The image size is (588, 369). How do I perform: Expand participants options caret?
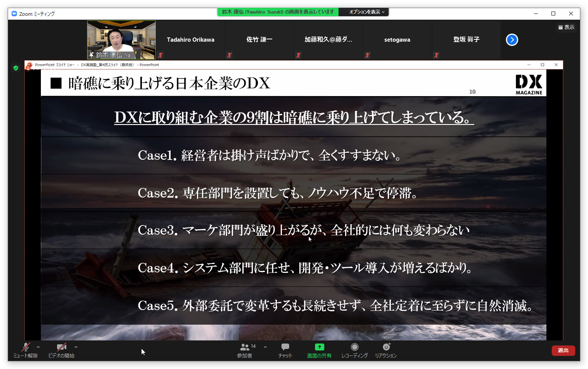point(265,347)
